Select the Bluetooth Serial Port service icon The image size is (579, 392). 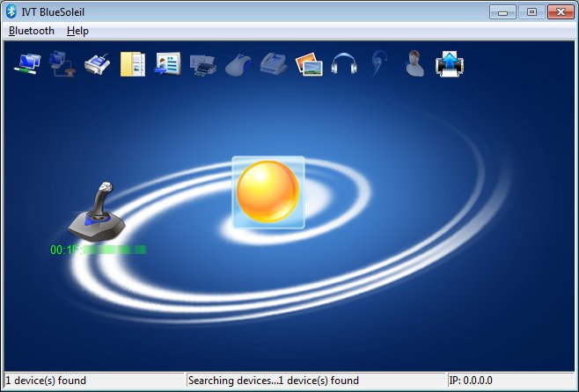97,64
